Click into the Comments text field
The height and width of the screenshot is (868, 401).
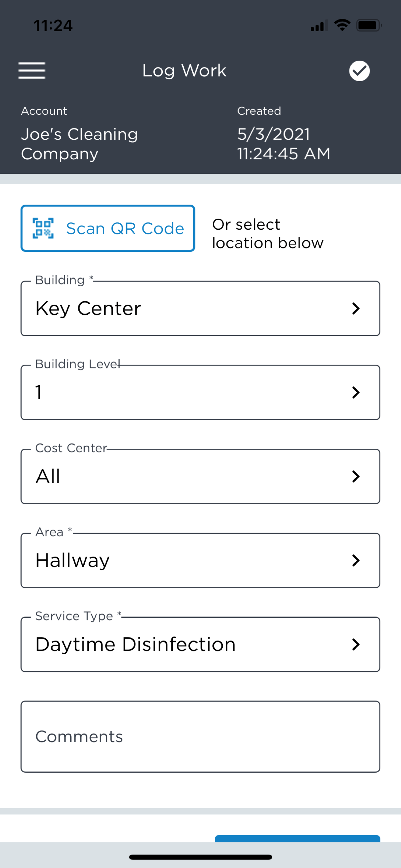point(200,736)
